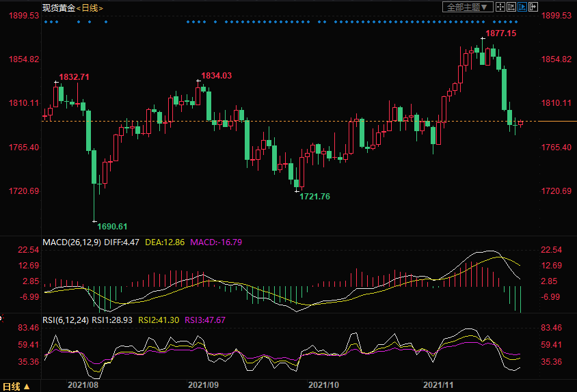The image size is (577, 392).
Task: Click the 2021/10 date on time axis
Action: pyautogui.click(x=325, y=385)
